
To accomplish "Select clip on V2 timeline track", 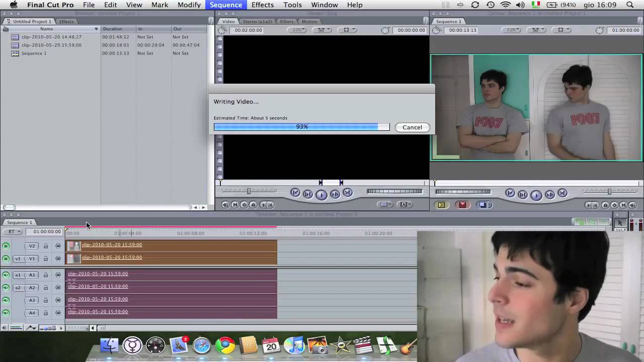I will pyautogui.click(x=172, y=246).
